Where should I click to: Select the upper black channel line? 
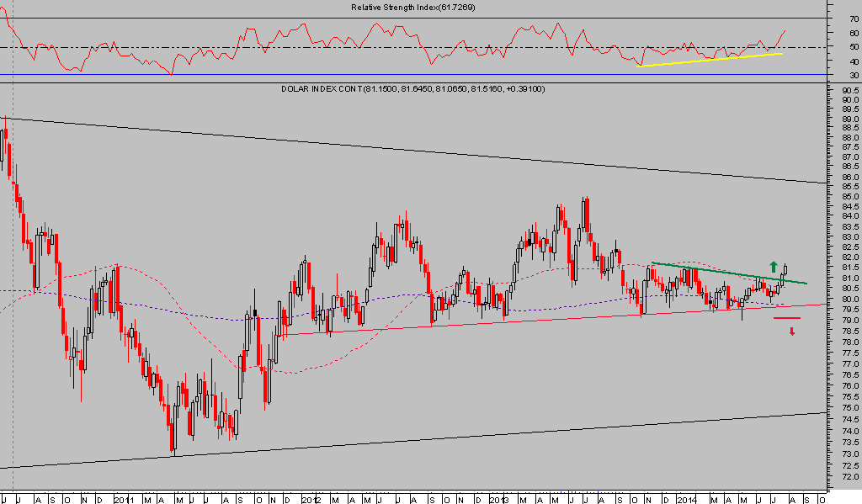(x=421, y=150)
